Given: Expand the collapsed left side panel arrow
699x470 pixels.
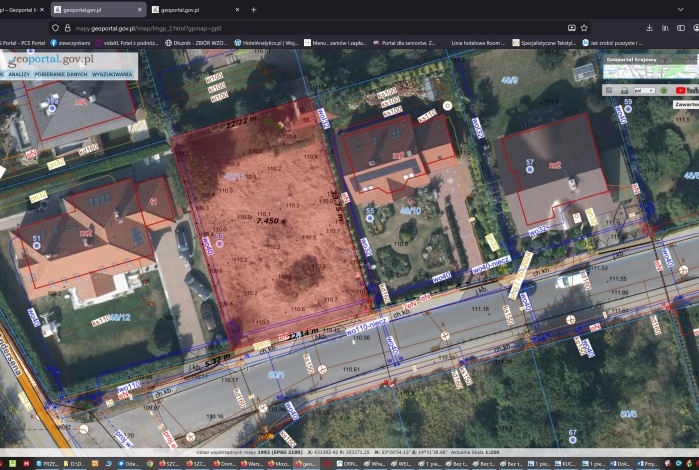Looking at the screenshot, I should [3, 172].
